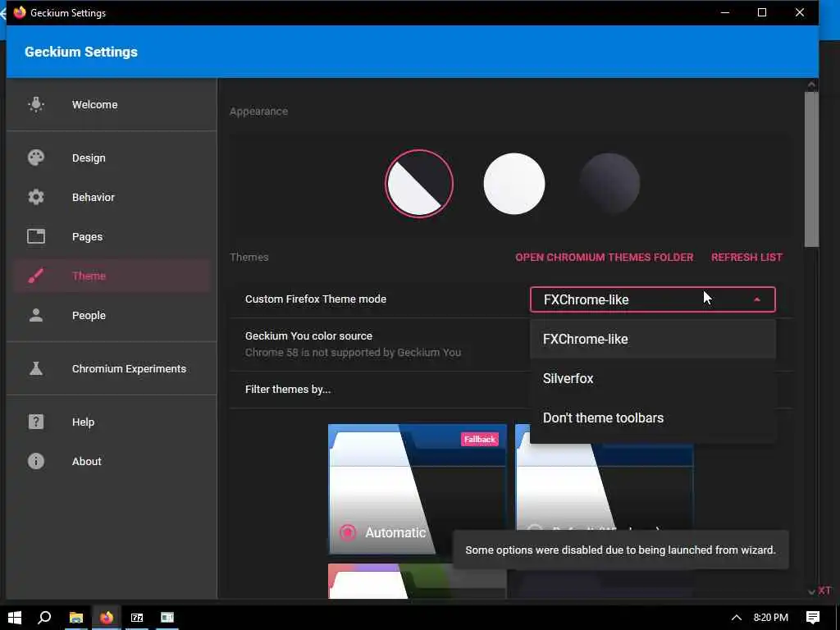Click Refresh List
Screen dimensions: 840x630
pyautogui.click(x=746, y=257)
